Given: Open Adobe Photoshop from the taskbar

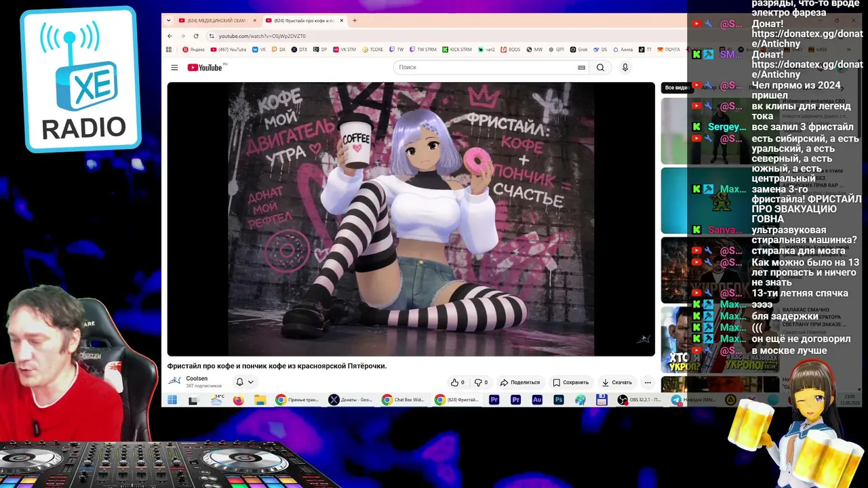Looking at the screenshot, I should tap(559, 400).
